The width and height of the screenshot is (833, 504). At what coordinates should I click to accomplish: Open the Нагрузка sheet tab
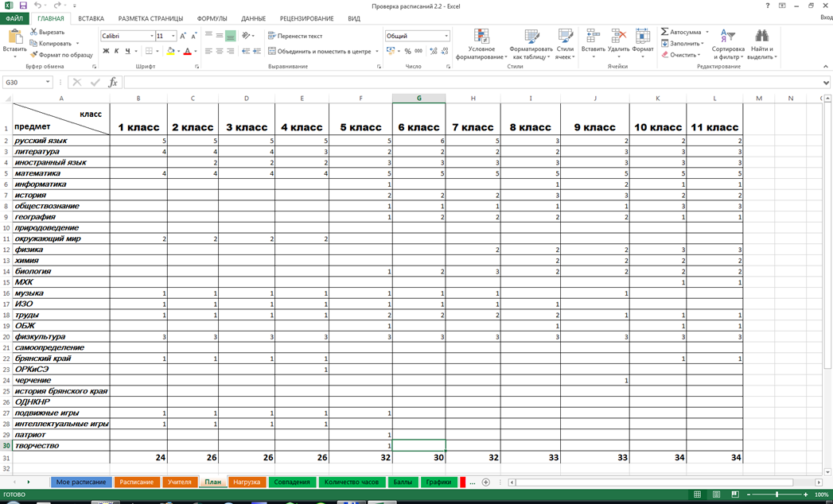247,482
